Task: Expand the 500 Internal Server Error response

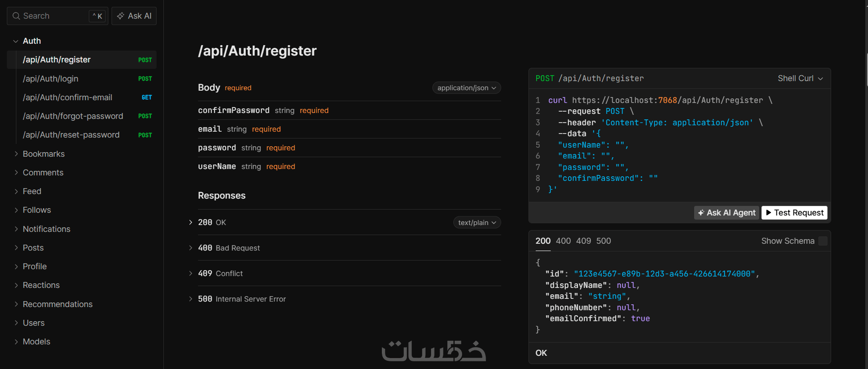Action: click(191, 299)
